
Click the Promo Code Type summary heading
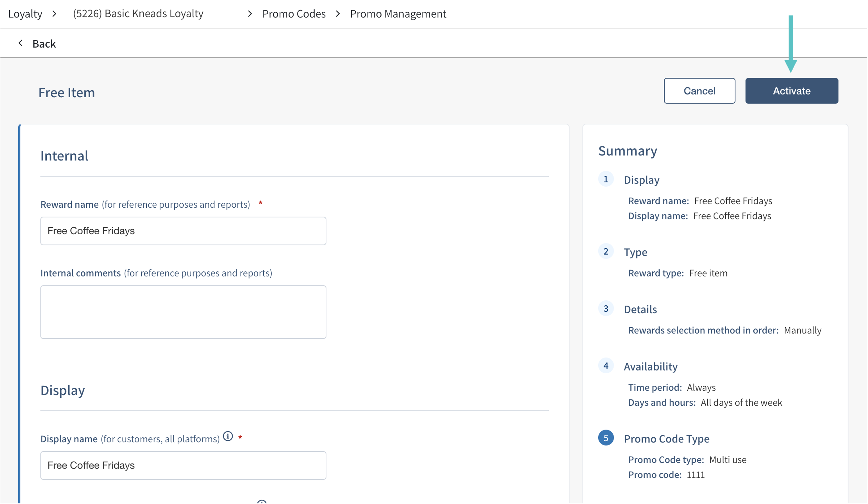pos(666,439)
